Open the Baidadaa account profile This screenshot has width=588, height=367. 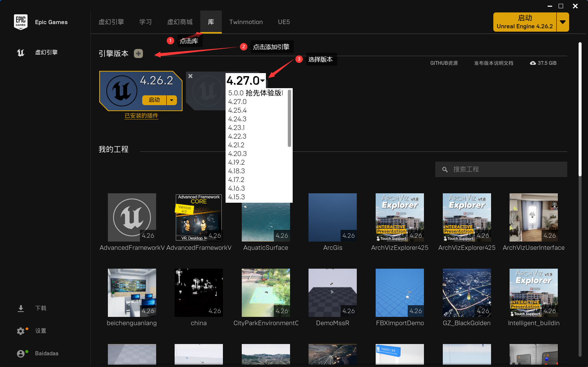pyautogui.click(x=37, y=353)
